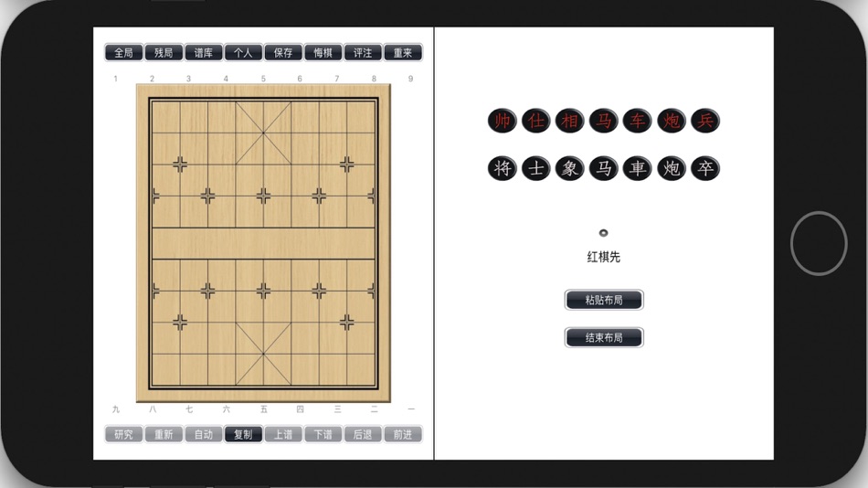Viewport: 868px width, 488px height.
Task: Click the 自动 auto-play button
Action: (203, 434)
